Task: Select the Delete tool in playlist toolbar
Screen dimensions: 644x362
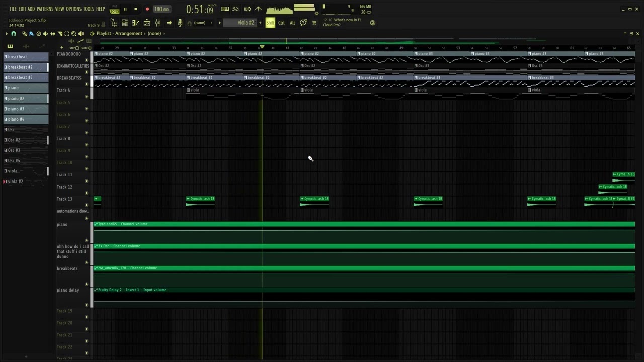Action: [x=39, y=34]
